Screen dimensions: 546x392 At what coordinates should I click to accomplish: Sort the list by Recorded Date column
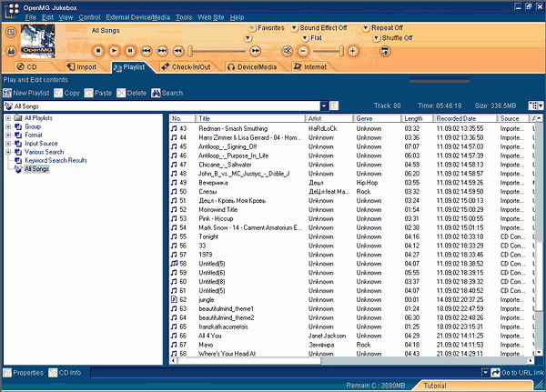[x=465, y=118]
